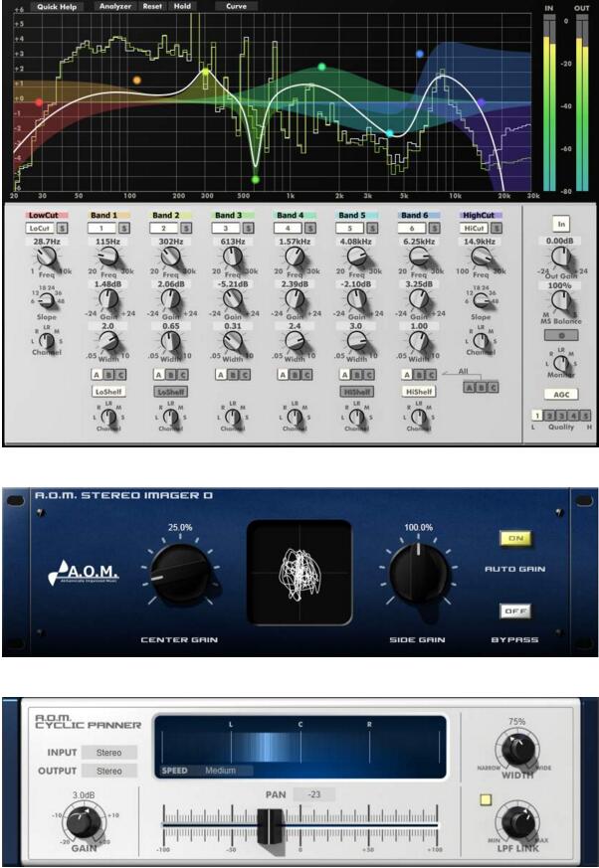Click the AGC button

(561, 394)
